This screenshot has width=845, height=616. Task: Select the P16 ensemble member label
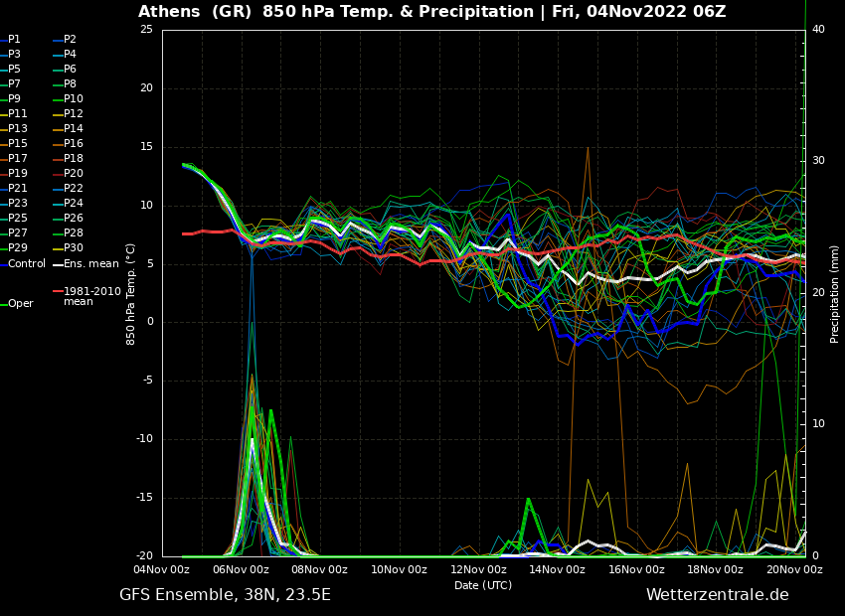pos(68,143)
